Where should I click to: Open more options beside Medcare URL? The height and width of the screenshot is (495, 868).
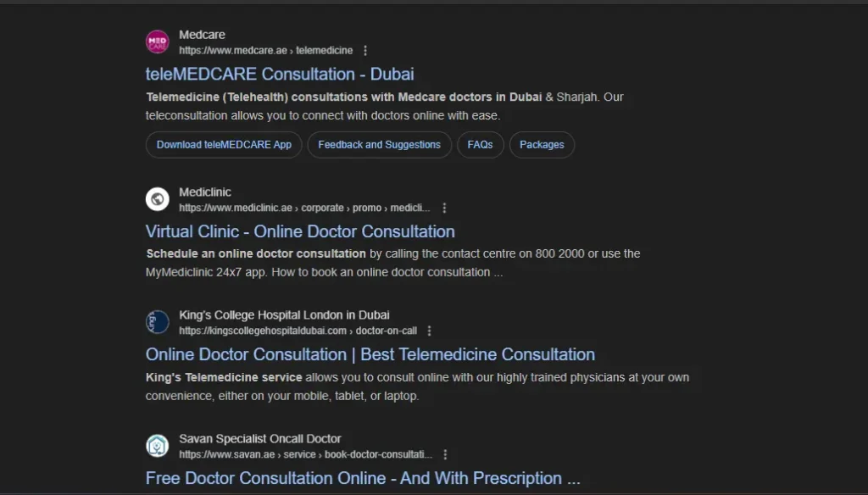(x=365, y=51)
